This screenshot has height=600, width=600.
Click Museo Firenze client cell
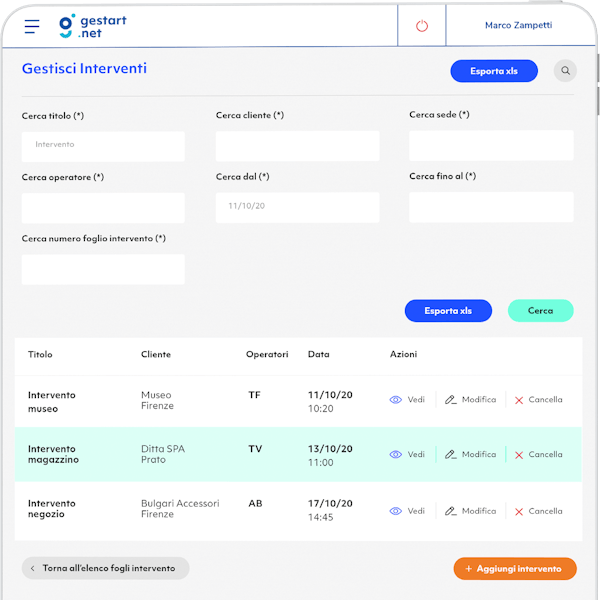click(x=157, y=400)
